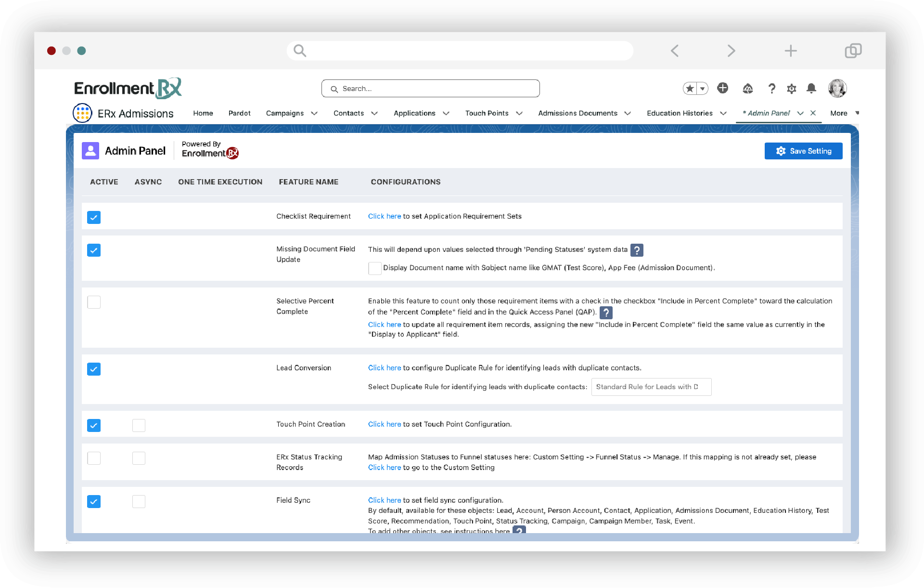This screenshot has width=924, height=588.
Task: Click the global create plus icon
Action: pos(722,88)
